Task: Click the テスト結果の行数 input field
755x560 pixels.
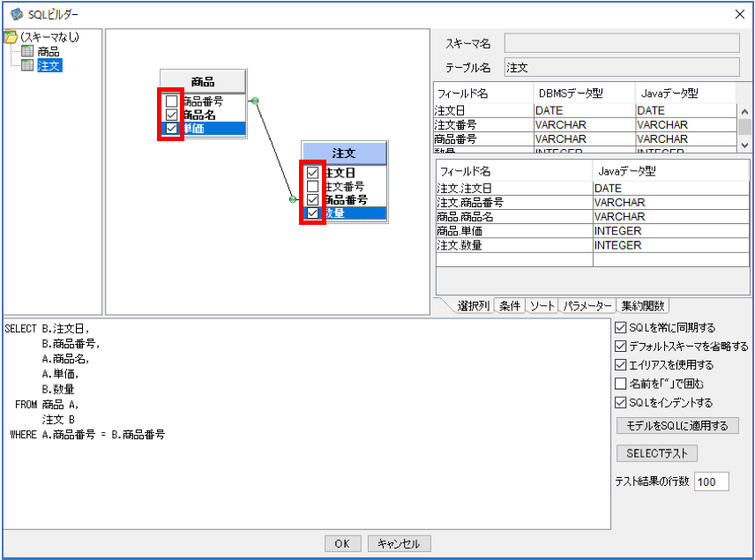Action: pyautogui.click(x=711, y=482)
